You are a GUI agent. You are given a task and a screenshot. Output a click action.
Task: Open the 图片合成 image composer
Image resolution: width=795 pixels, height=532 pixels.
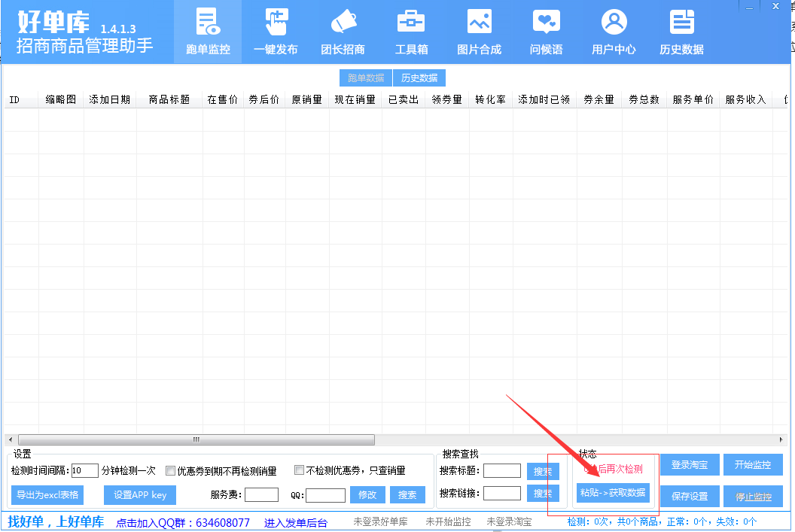[x=479, y=32]
